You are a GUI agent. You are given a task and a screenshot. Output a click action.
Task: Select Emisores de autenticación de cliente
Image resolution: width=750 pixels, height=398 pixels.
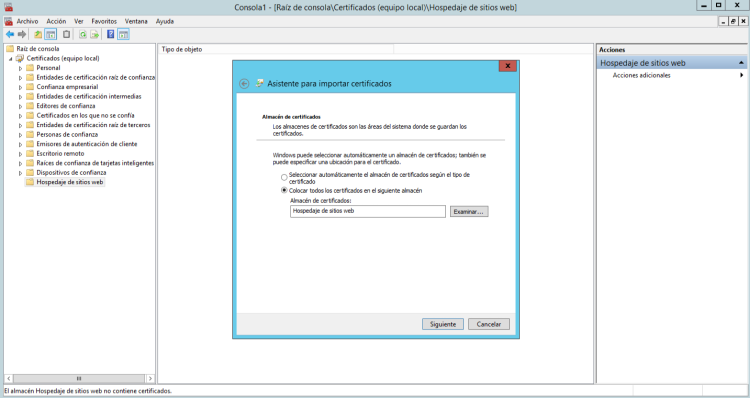click(x=87, y=144)
